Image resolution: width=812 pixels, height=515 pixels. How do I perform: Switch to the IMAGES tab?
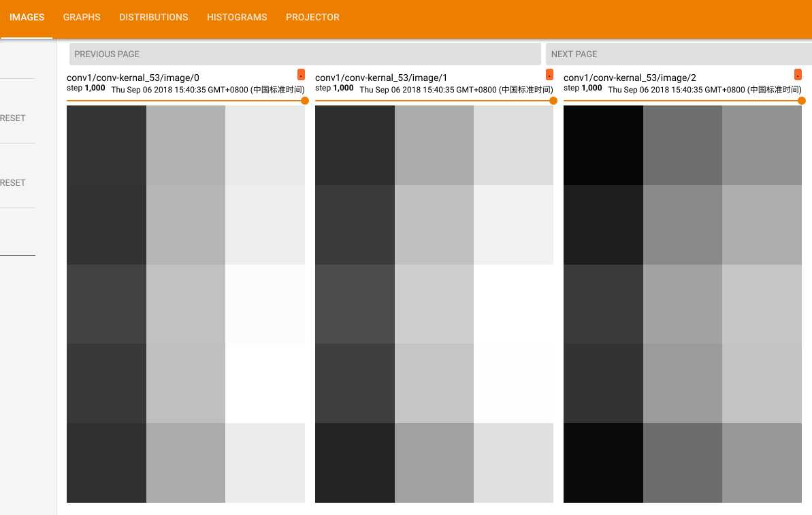[x=27, y=17]
